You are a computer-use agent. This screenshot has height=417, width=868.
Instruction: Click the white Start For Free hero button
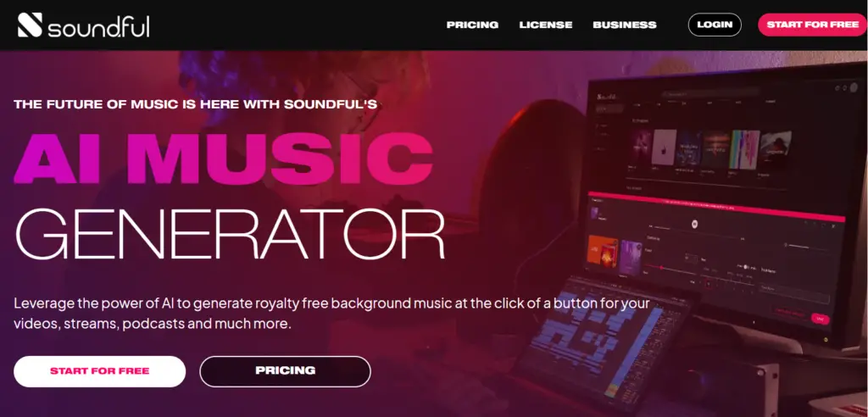[x=100, y=371]
